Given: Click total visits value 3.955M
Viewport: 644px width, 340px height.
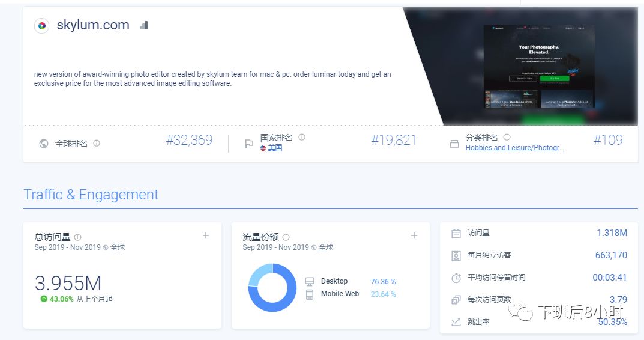Looking at the screenshot, I should tap(68, 283).
